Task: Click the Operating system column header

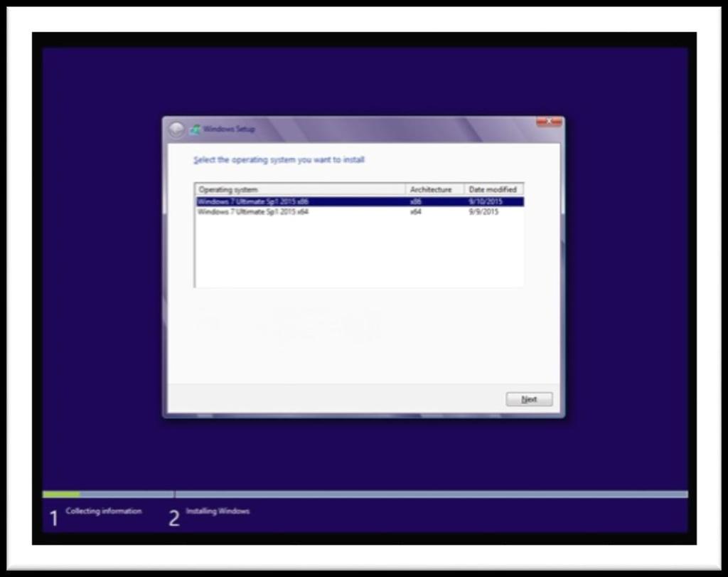Action: click(301, 189)
